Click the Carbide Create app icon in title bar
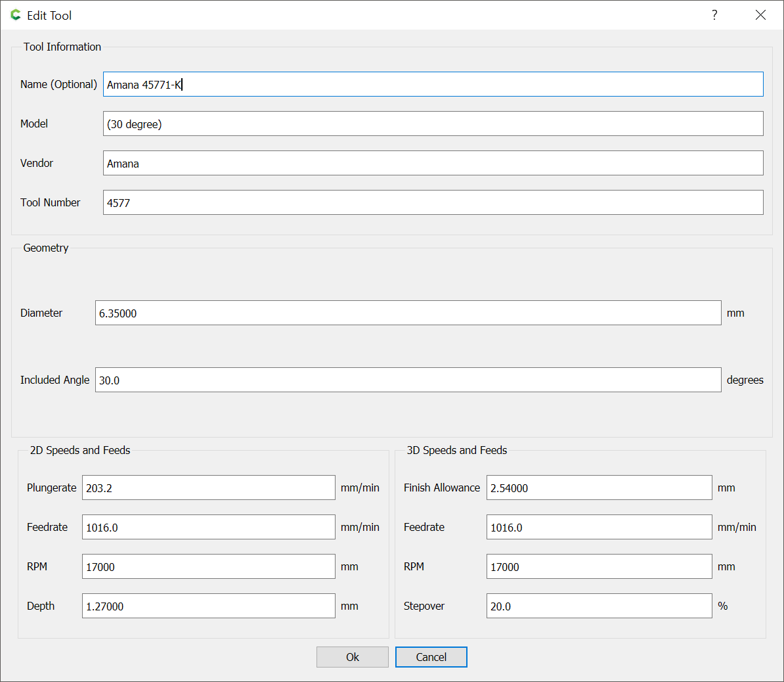Viewport: 784px width, 682px height. 16,15
